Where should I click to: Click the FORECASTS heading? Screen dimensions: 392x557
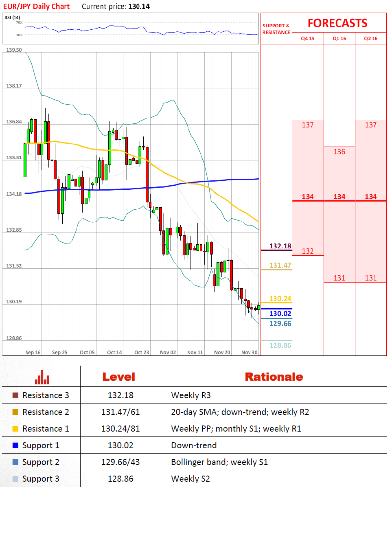[x=337, y=23]
